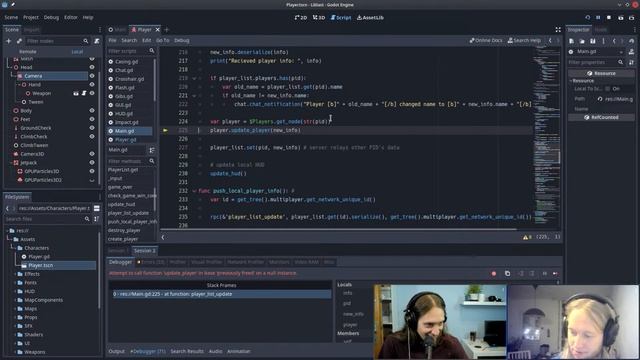
Task: Toggle visibility of Camera node
Action: point(92,76)
